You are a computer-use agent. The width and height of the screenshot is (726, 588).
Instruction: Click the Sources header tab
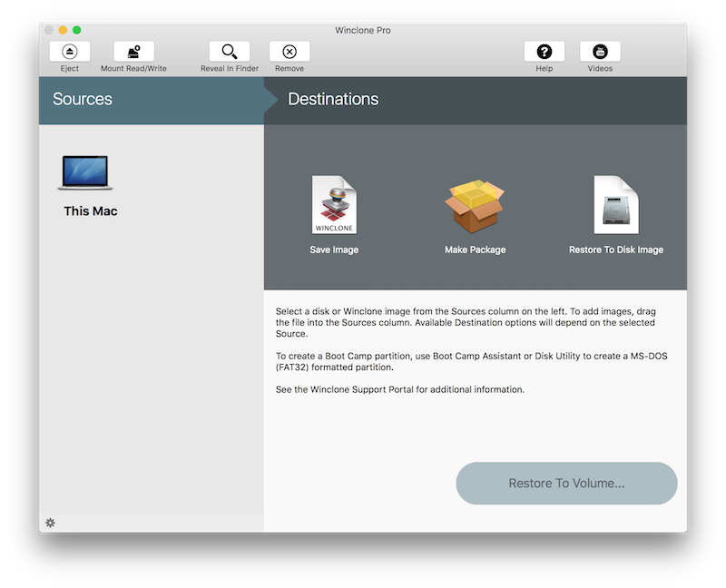pos(152,100)
